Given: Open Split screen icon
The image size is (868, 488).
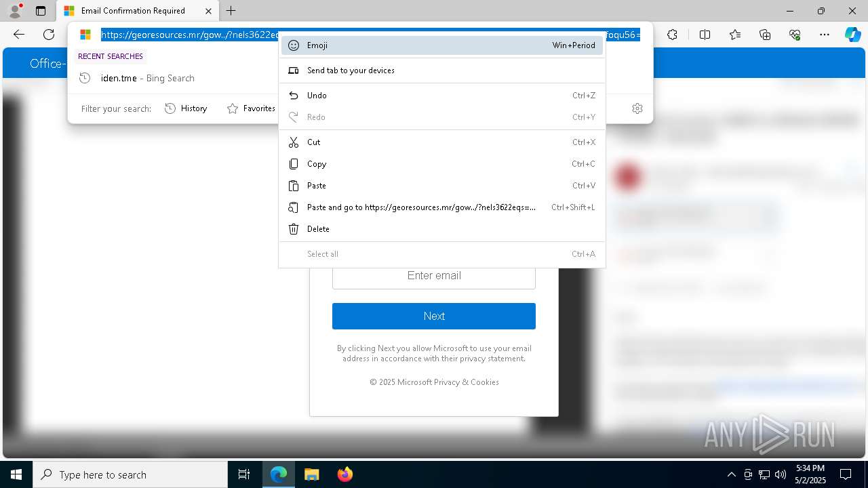Looking at the screenshot, I should coord(705,35).
